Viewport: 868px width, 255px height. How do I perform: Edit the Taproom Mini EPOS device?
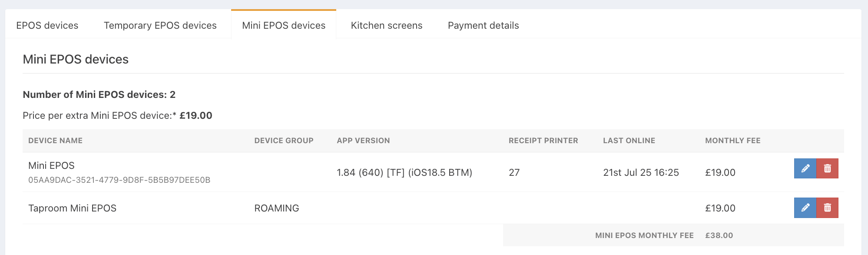click(805, 208)
